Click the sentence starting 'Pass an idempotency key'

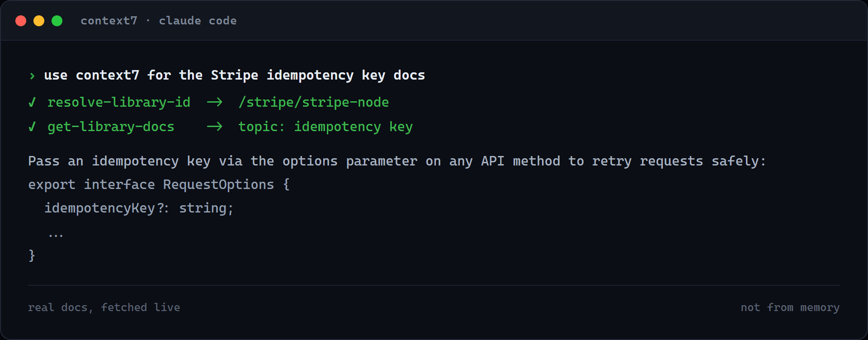click(x=397, y=161)
